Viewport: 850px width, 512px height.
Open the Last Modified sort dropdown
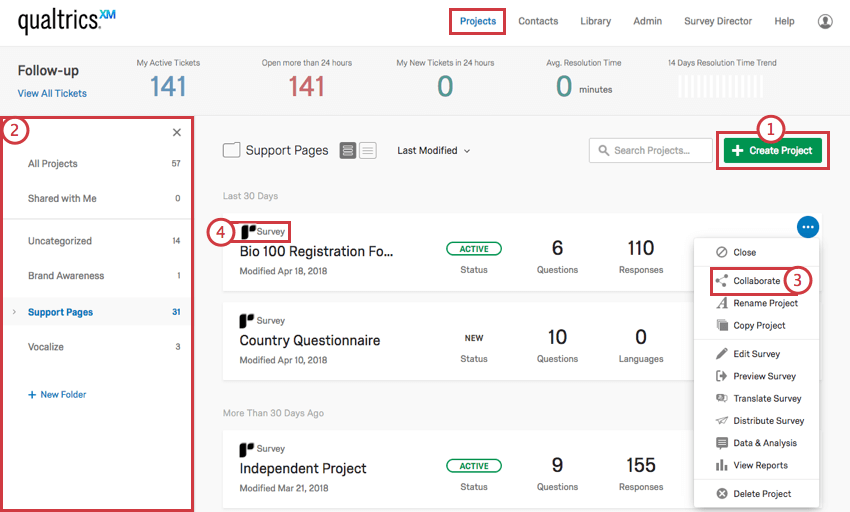pos(433,151)
